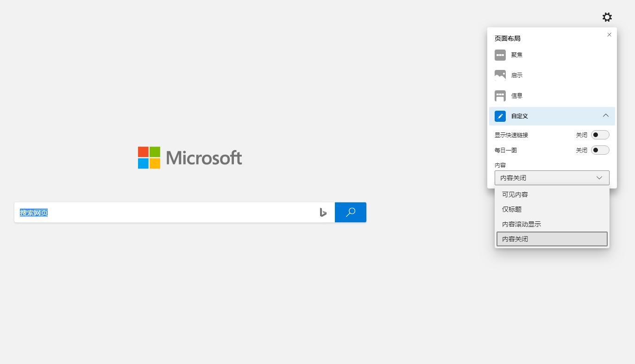Viewport: 635px width, 364px height.
Task: Click the 信息 layout label
Action: pyautogui.click(x=517, y=96)
